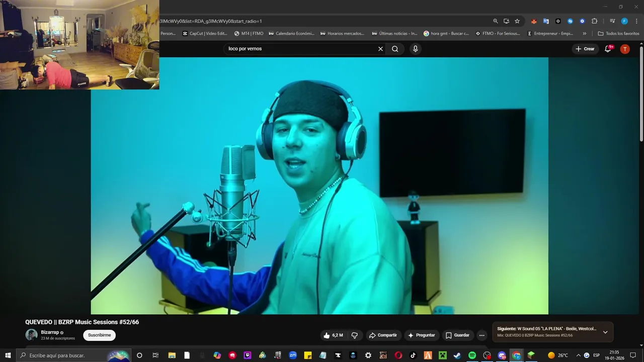644x362 pixels.
Task: Open the Entrepreneur bookmark
Action: 550,34
